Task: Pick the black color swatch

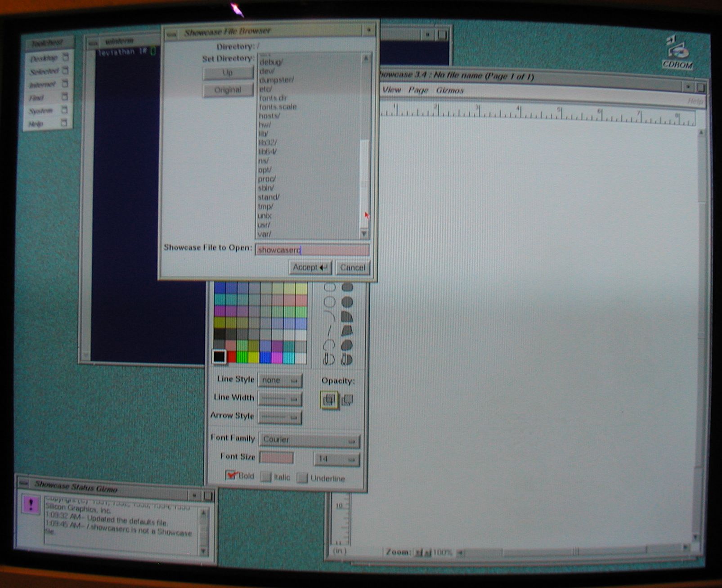Action: tap(219, 357)
